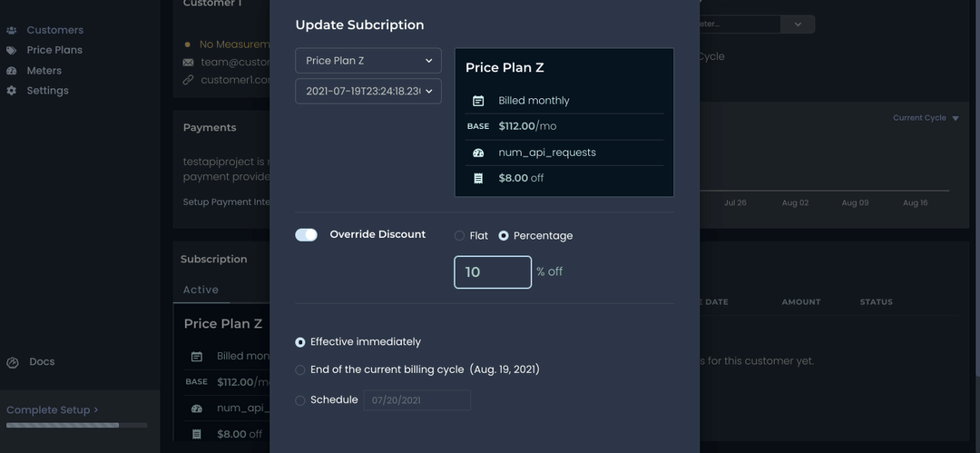The height and width of the screenshot is (453, 980).
Task: Select the Percentage discount option
Action: [x=504, y=236]
